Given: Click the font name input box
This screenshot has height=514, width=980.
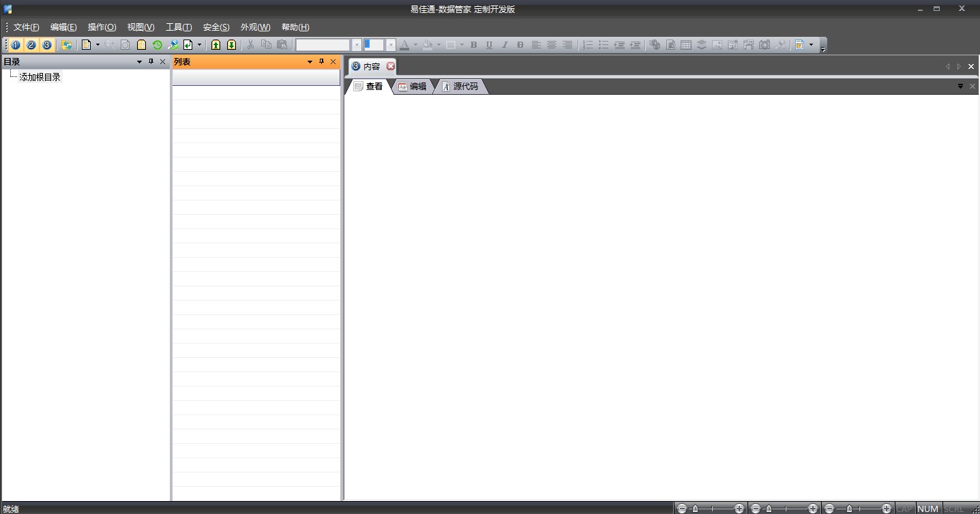Looking at the screenshot, I should (x=323, y=45).
